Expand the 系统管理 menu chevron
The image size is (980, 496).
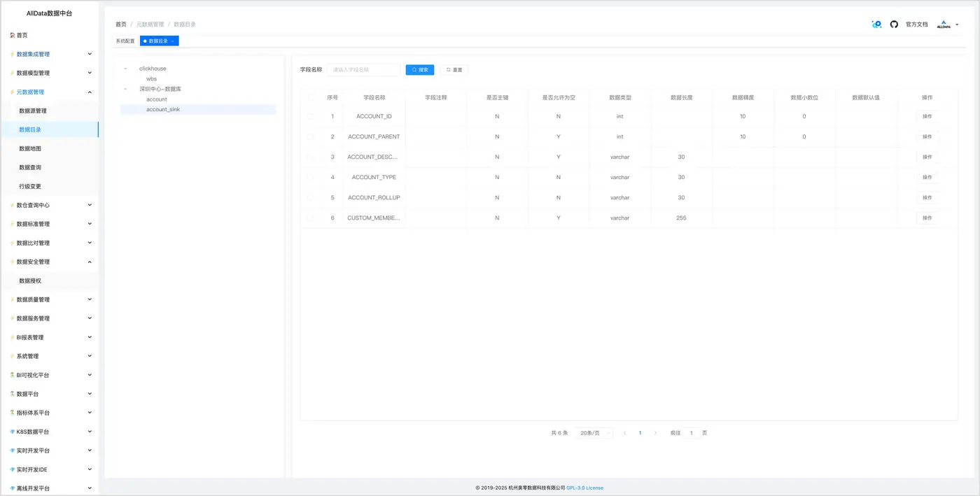tap(90, 356)
